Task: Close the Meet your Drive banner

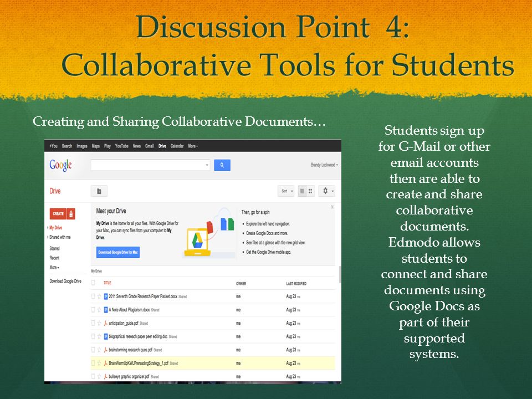Action: point(332,207)
